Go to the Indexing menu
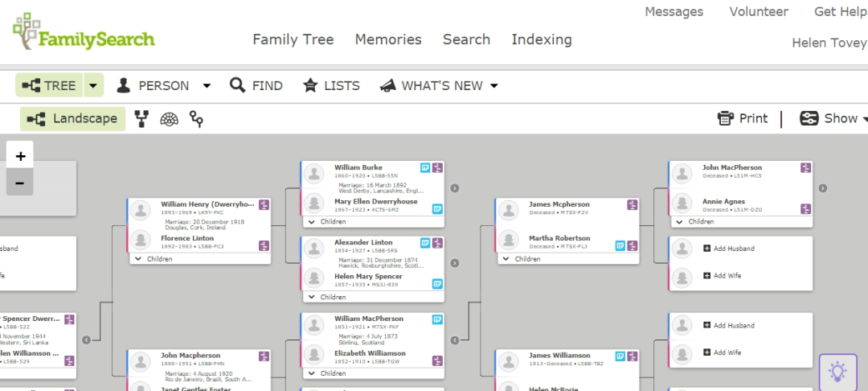The height and width of the screenshot is (391, 868). click(x=542, y=39)
